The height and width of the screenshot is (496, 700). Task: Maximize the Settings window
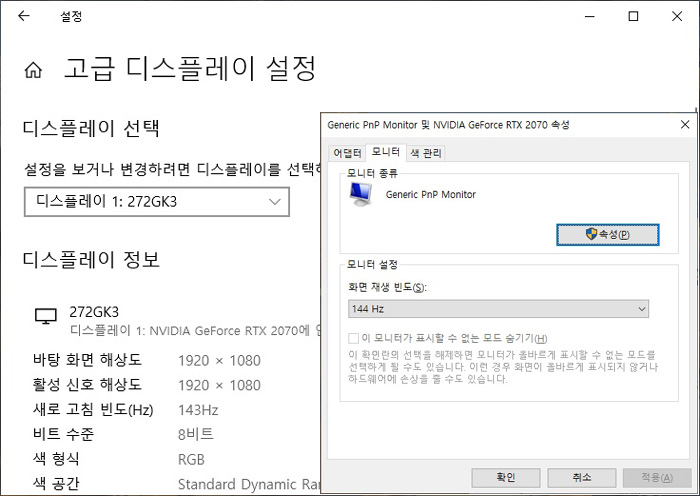pyautogui.click(x=633, y=17)
